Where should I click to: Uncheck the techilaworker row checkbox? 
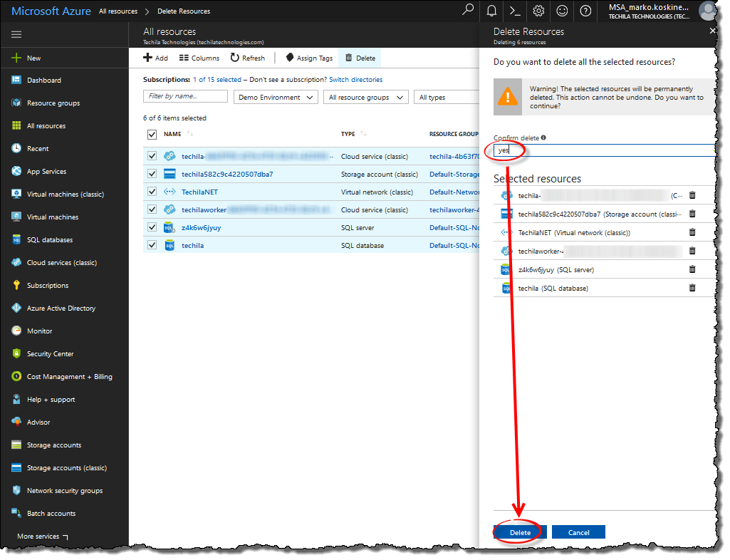pyautogui.click(x=152, y=209)
